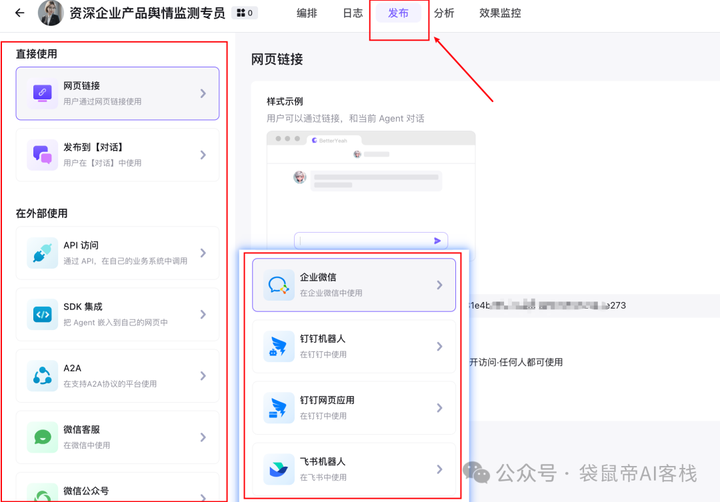Click the 企业微信 title text

pyautogui.click(x=318, y=277)
